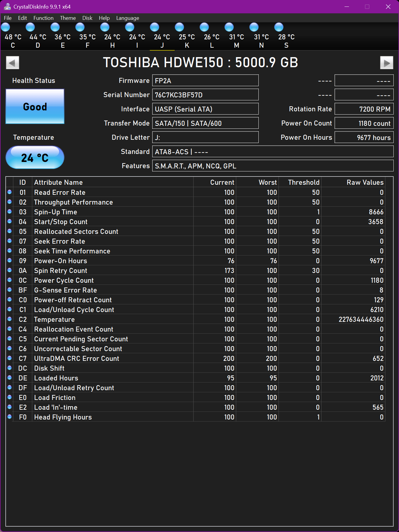Select the K drive status orb
Image resolution: width=399 pixels, height=532 pixels.
tap(179, 27)
